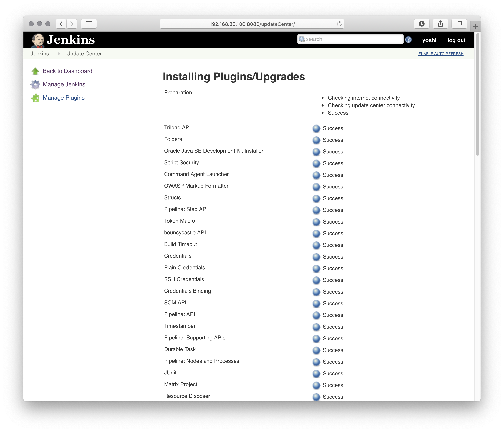Click the magnifier icon in search box
The height and width of the screenshot is (432, 504).
302,39
